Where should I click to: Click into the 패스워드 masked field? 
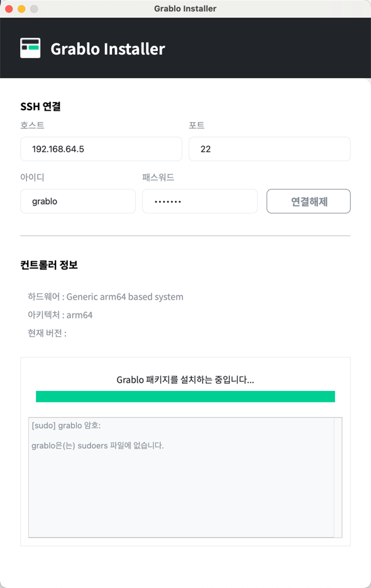click(x=200, y=201)
